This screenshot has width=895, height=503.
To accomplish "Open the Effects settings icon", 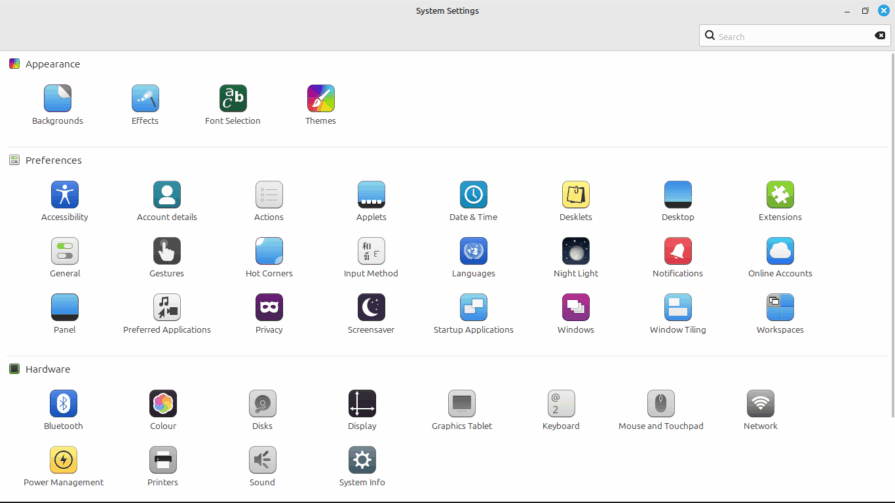I will coord(145,99).
